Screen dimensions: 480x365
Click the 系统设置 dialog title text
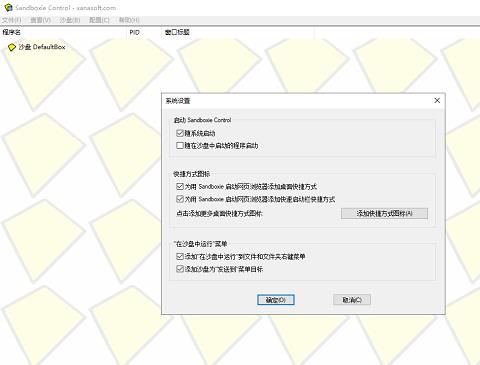tap(178, 101)
